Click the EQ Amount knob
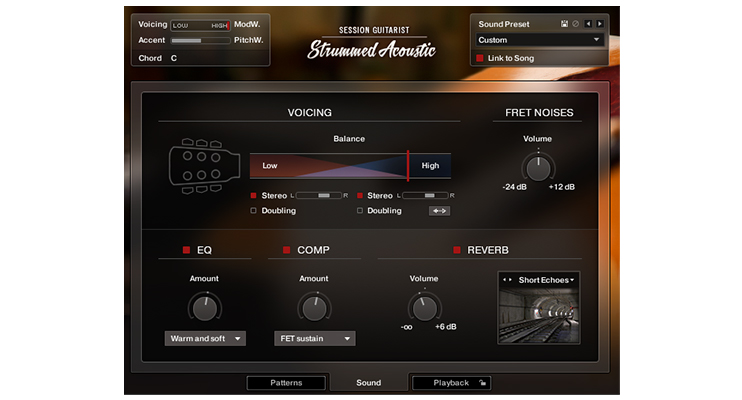Viewport: 742px width, 400px height. (205, 308)
